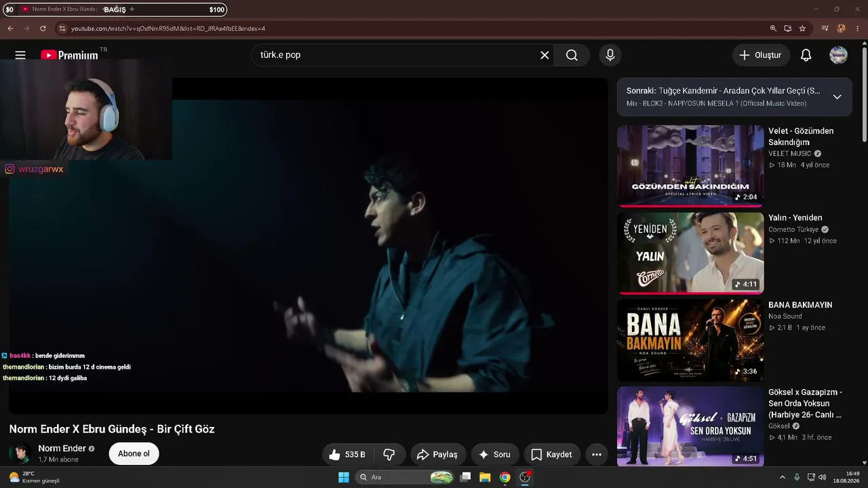The width and height of the screenshot is (868, 488).
Task: Open Google Chrome from the taskbar
Action: coord(505,477)
